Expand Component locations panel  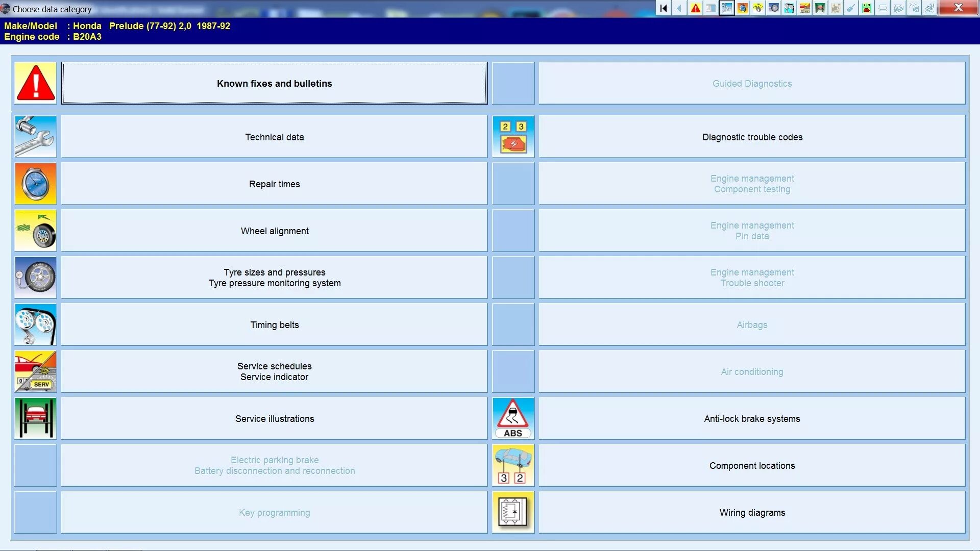(752, 466)
